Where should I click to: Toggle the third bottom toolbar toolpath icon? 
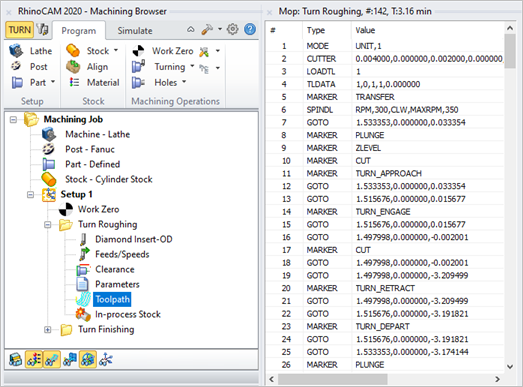tap(51, 360)
